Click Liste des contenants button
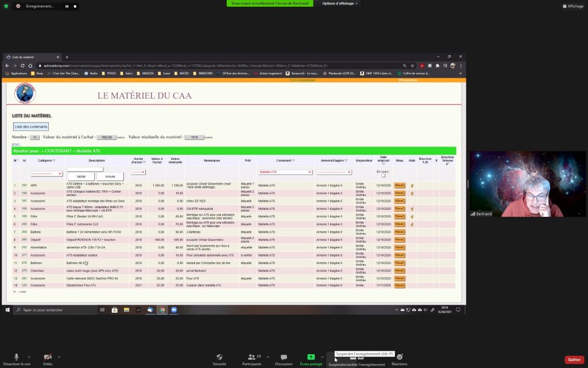This screenshot has width=588, height=368. click(31, 126)
